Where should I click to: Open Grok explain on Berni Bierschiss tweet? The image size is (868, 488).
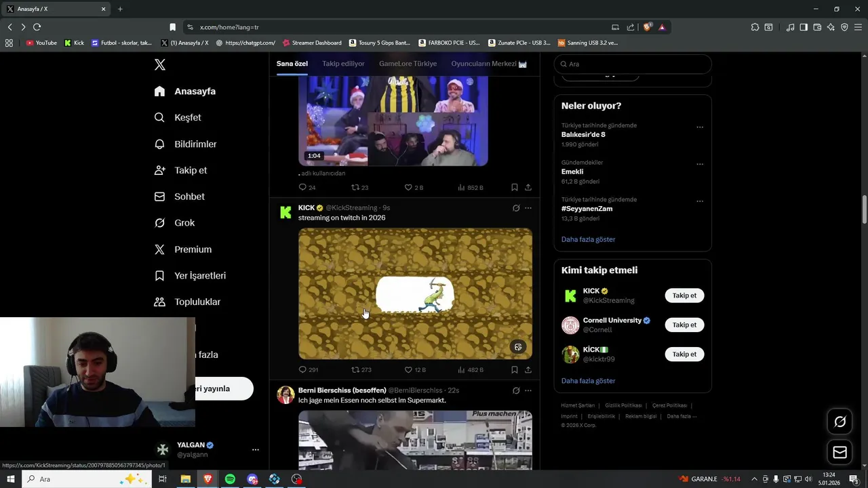[x=516, y=390]
